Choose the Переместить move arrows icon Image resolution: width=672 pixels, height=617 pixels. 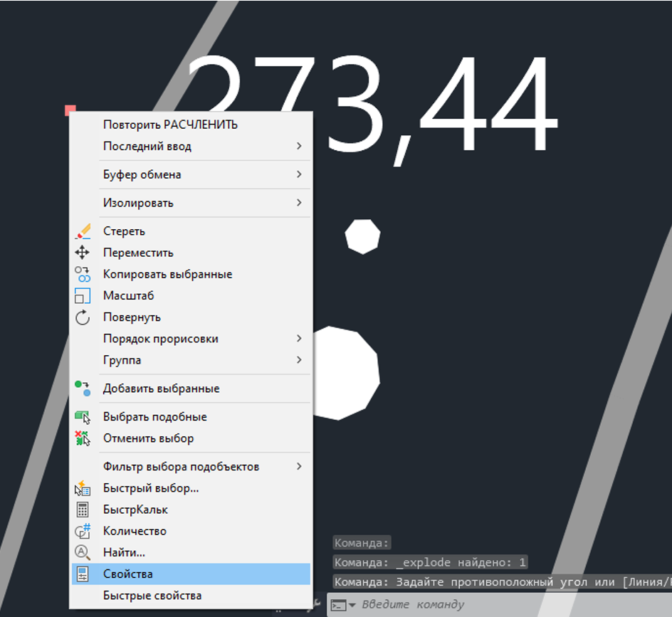[x=83, y=253]
